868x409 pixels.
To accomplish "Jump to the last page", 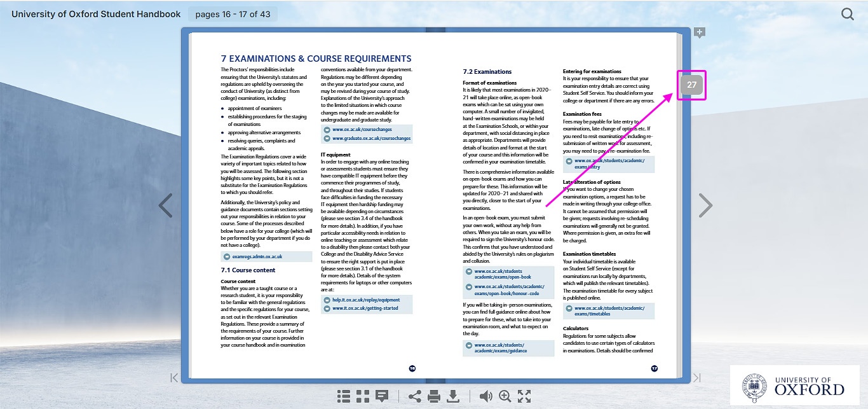I will [696, 378].
